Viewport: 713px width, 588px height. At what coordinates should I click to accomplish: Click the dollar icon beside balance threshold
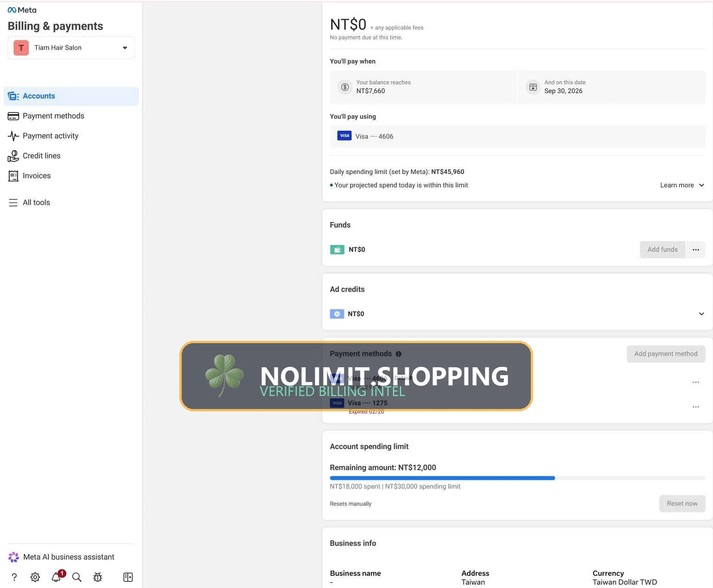(x=345, y=87)
